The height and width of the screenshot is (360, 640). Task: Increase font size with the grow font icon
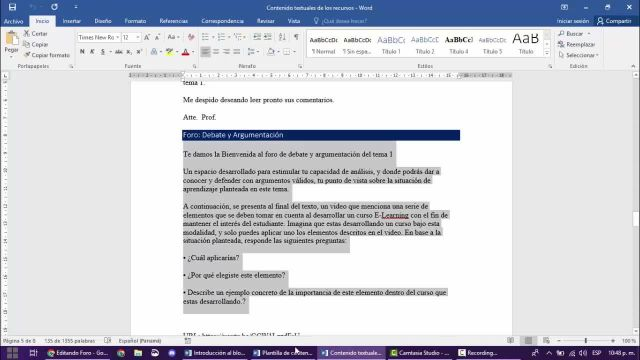pos(147,37)
